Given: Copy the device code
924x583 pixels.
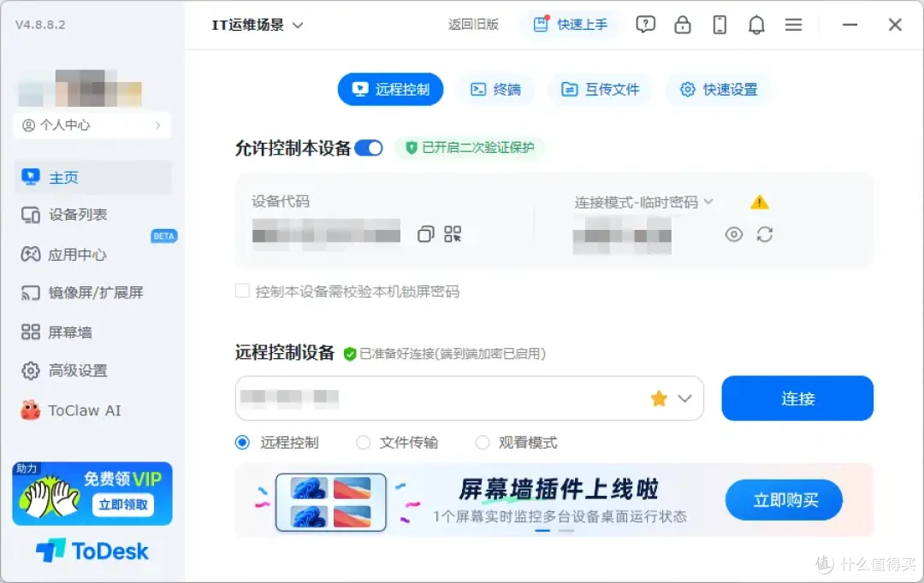Looking at the screenshot, I should pyautogui.click(x=425, y=234).
